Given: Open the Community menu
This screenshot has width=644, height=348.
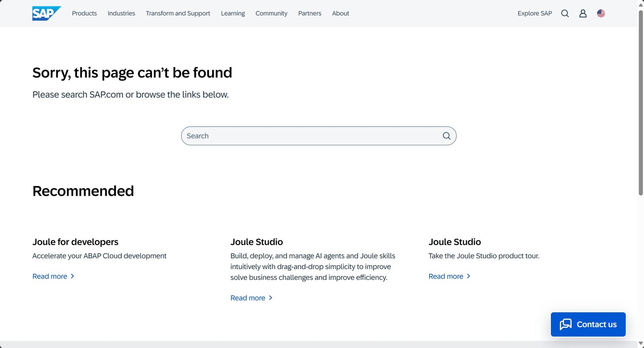Looking at the screenshot, I should click(x=271, y=13).
